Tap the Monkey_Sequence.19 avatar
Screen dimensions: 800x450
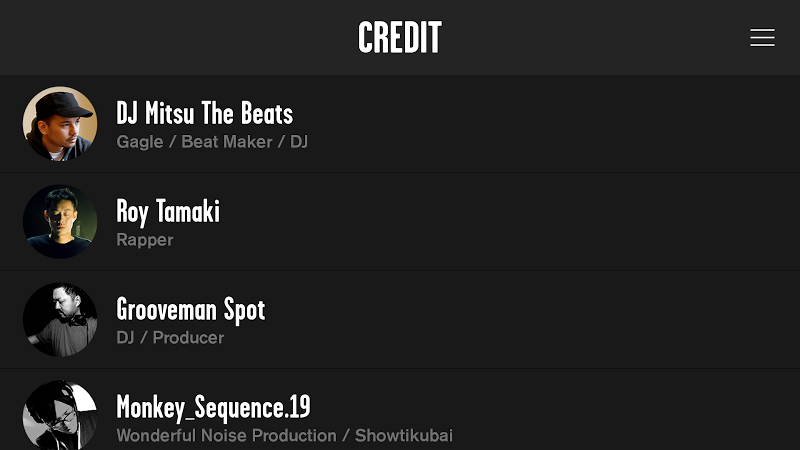pos(60,416)
